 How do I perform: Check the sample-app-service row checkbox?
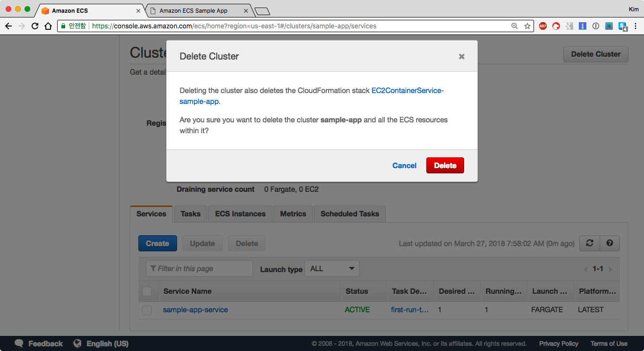coord(147,310)
